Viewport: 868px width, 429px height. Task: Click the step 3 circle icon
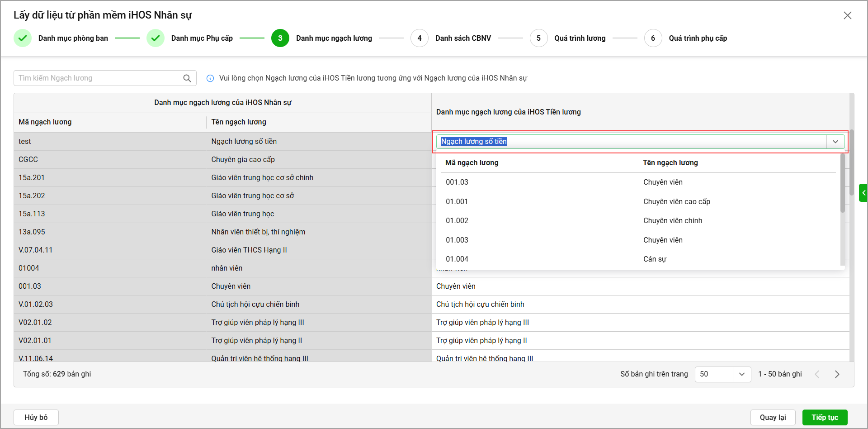pyautogui.click(x=280, y=38)
